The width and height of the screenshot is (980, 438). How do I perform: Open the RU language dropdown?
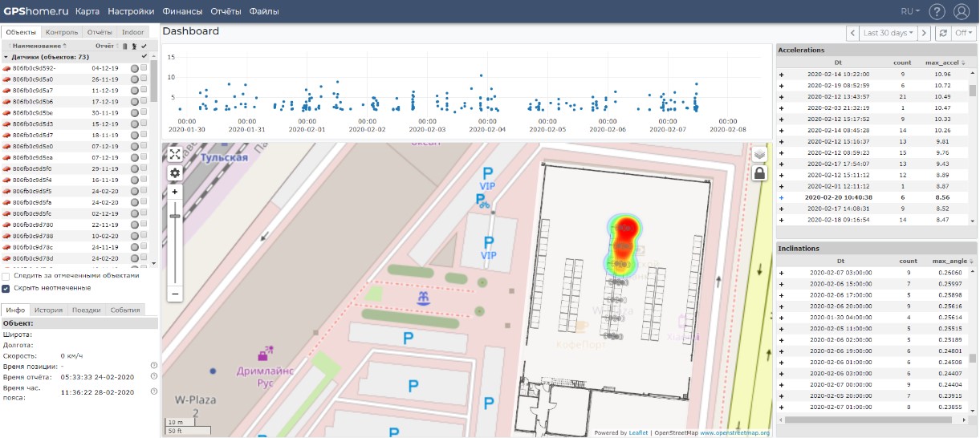912,11
